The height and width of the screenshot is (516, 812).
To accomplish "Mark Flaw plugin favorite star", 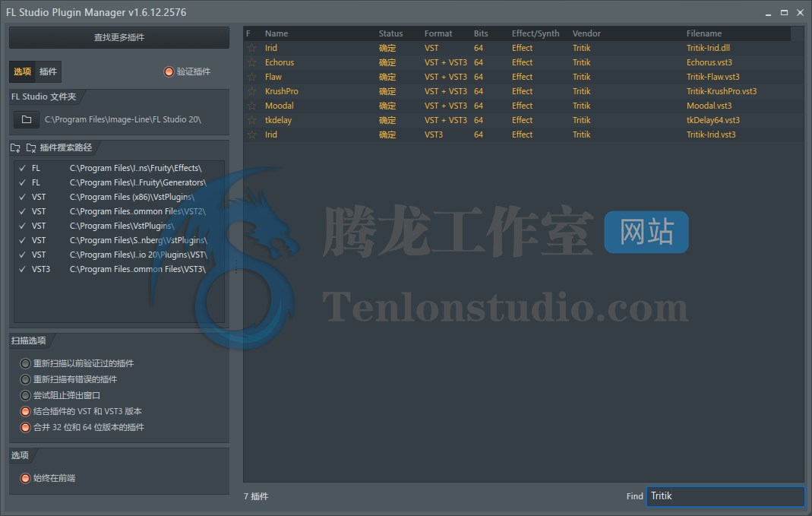I will click(x=251, y=78).
